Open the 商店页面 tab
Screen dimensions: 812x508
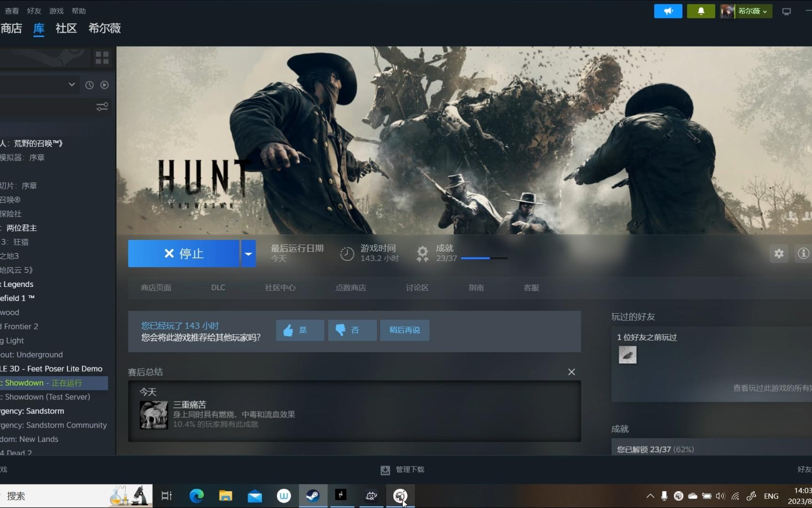[156, 287]
